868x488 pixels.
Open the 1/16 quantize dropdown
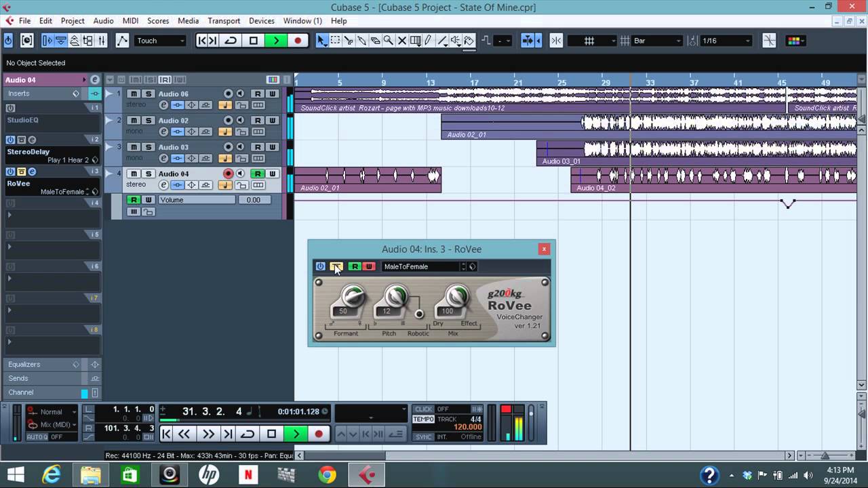pos(726,41)
